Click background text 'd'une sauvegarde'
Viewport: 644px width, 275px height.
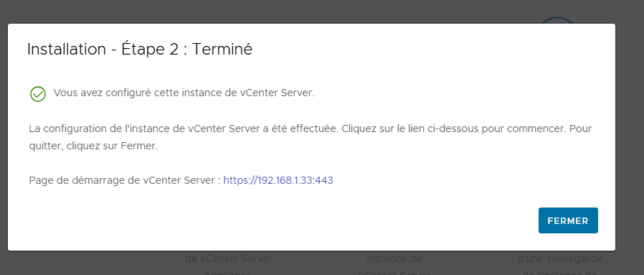click(560, 259)
